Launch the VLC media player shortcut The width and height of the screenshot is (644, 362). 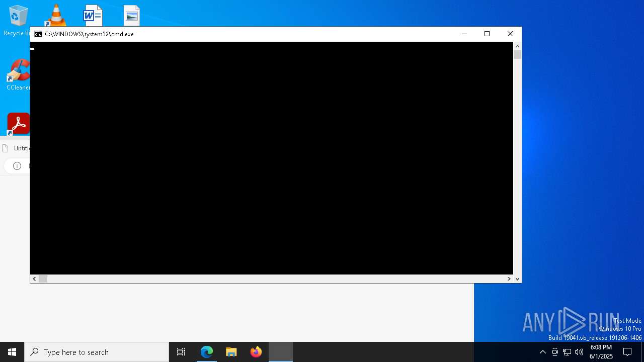tap(56, 15)
